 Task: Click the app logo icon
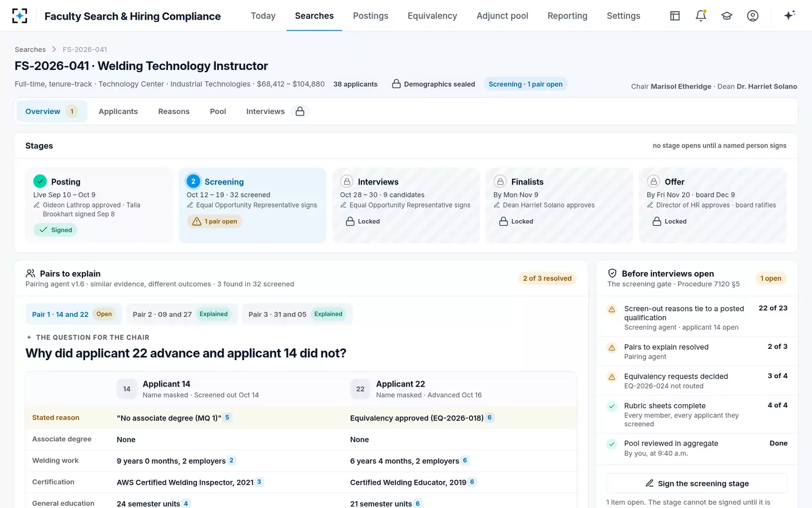coord(20,16)
